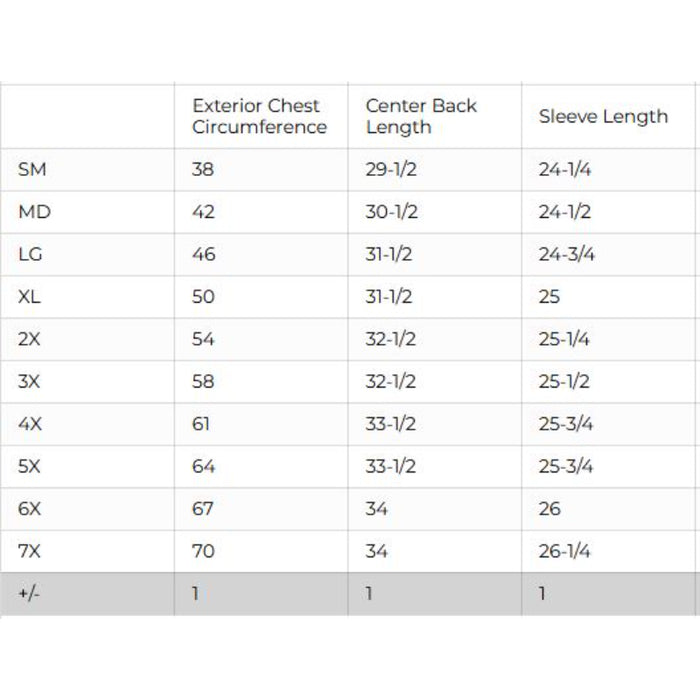The height and width of the screenshot is (700, 700).
Task: Select the LG size row label
Action: click(x=31, y=254)
